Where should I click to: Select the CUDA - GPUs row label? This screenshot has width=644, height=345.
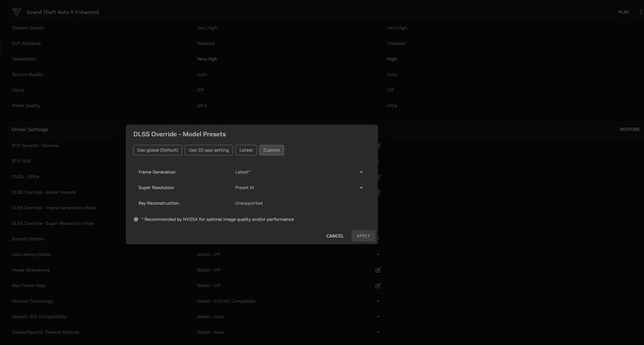[26, 176]
